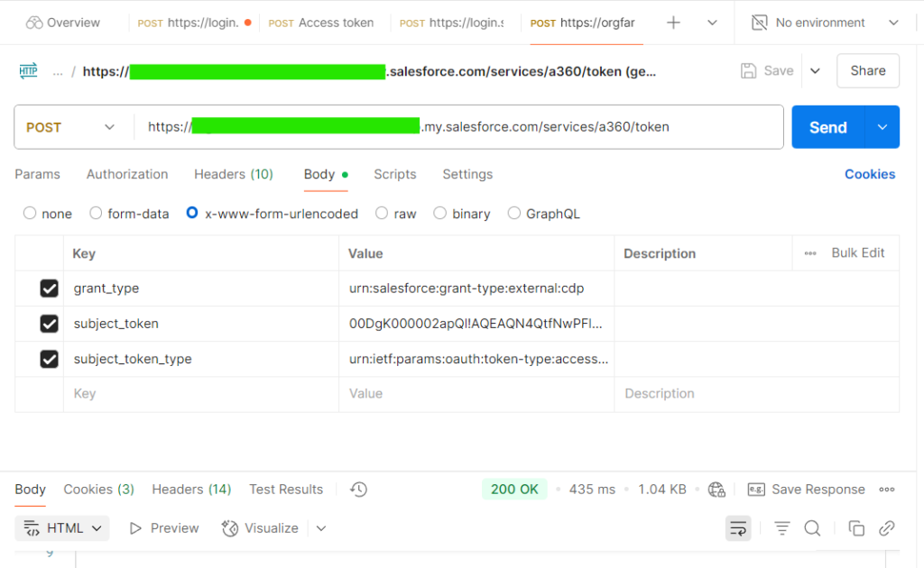
Task: Click the empty Key field in new row
Action: (201, 394)
